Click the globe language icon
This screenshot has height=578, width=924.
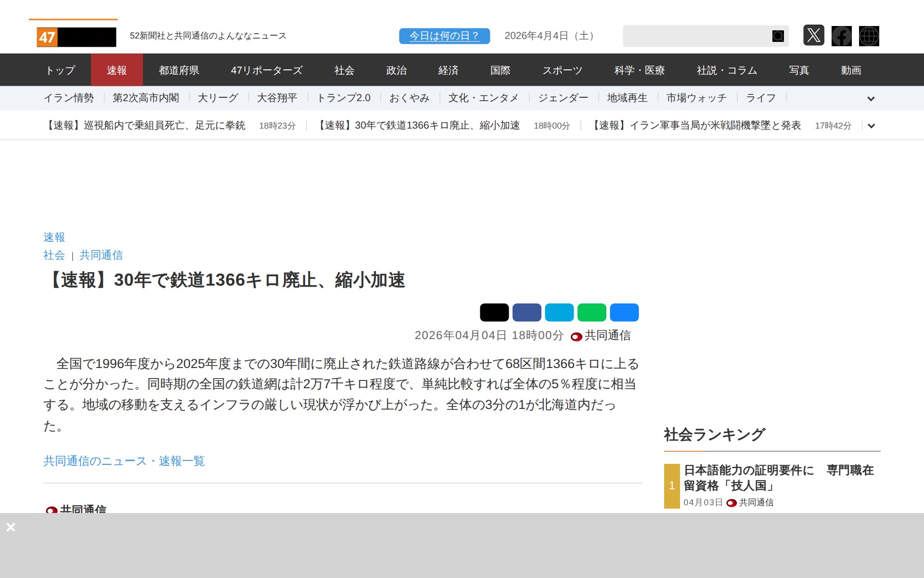(x=869, y=36)
